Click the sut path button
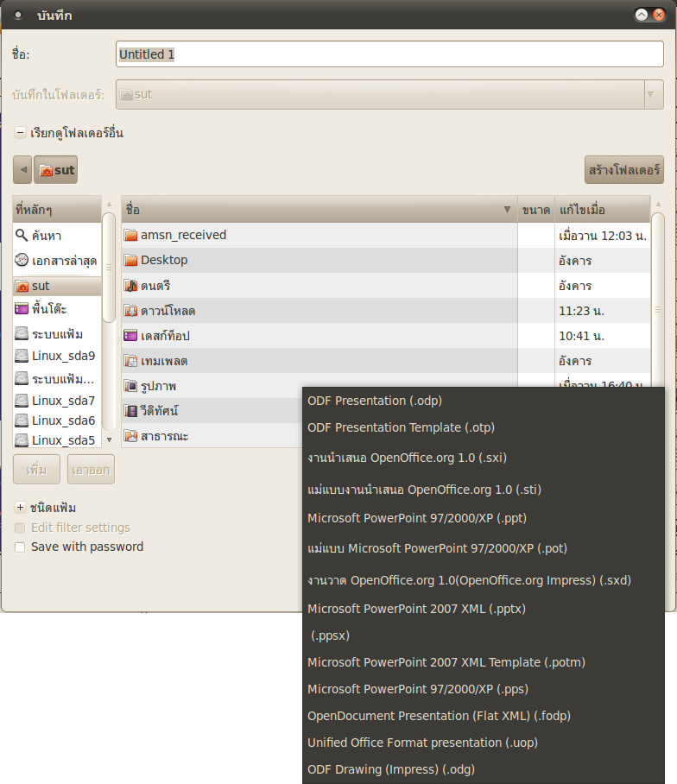 click(x=55, y=169)
